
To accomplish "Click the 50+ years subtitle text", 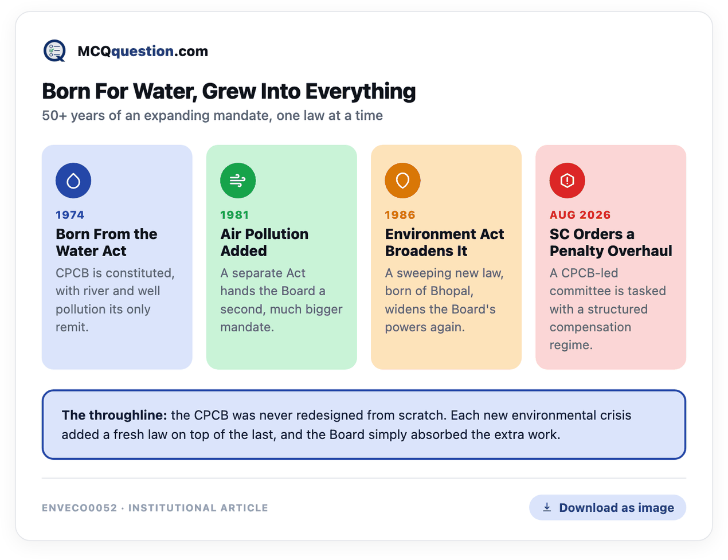I will pos(212,115).
